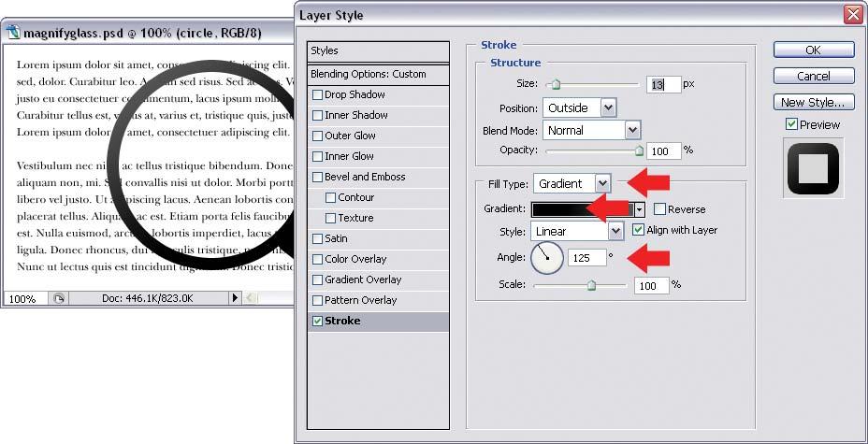This screenshot has width=868, height=444.
Task: Toggle the Reverse gradient checkbox
Action: (x=659, y=209)
